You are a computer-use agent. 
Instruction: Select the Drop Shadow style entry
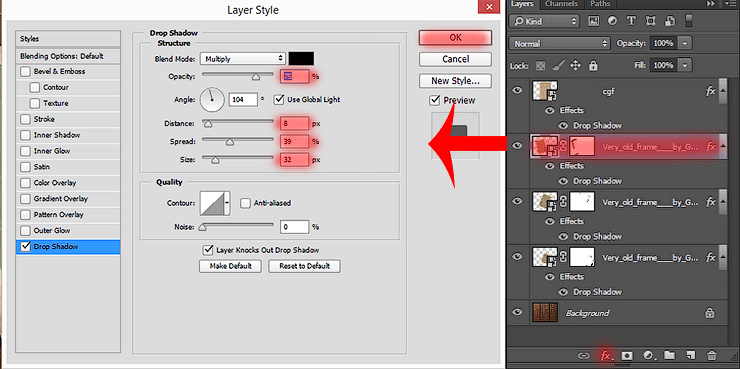pos(68,247)
